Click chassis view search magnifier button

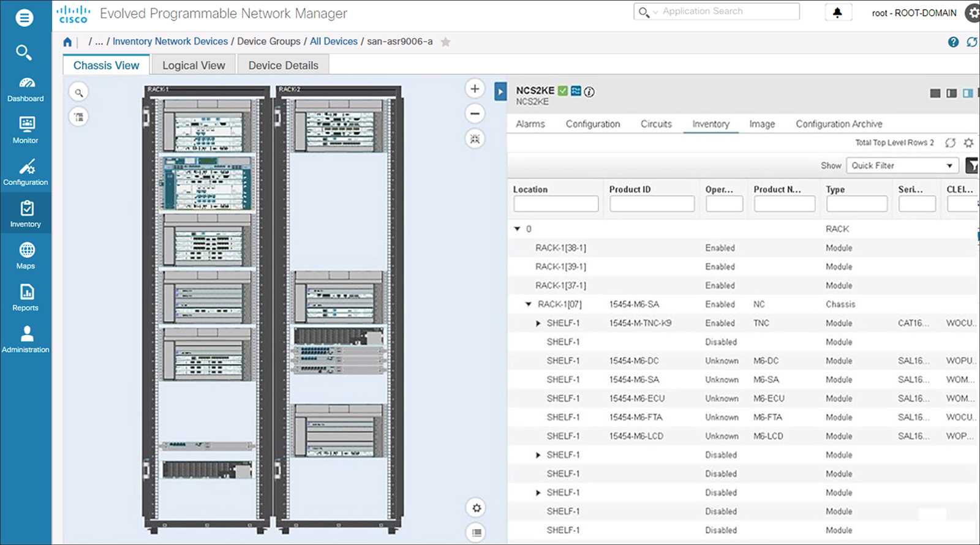(79, 92)
